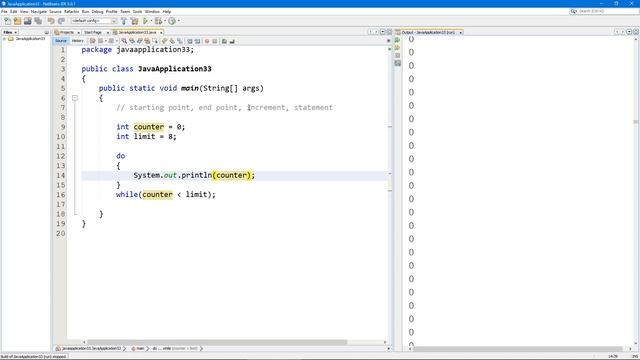Collapse the main method code fold

(75, 98)
